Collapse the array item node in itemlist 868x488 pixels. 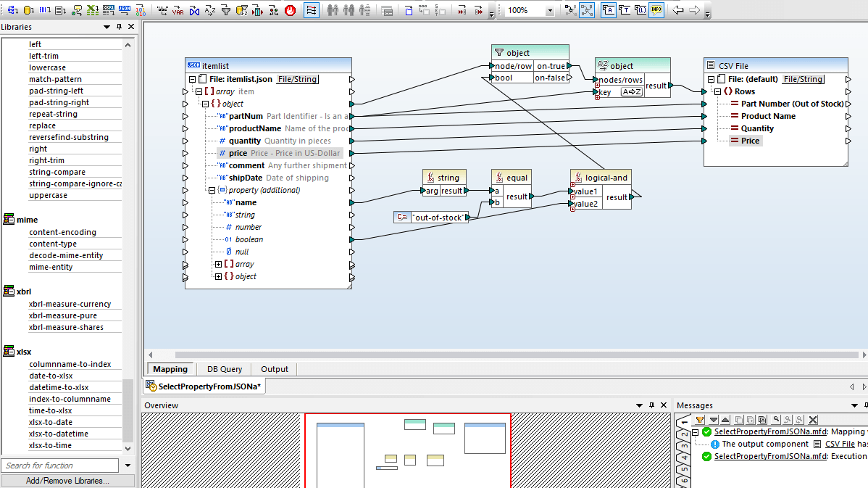(198, 91)
